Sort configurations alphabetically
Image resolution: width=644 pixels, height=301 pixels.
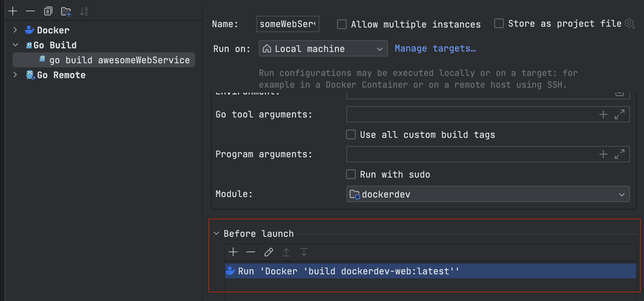point(84,11)
